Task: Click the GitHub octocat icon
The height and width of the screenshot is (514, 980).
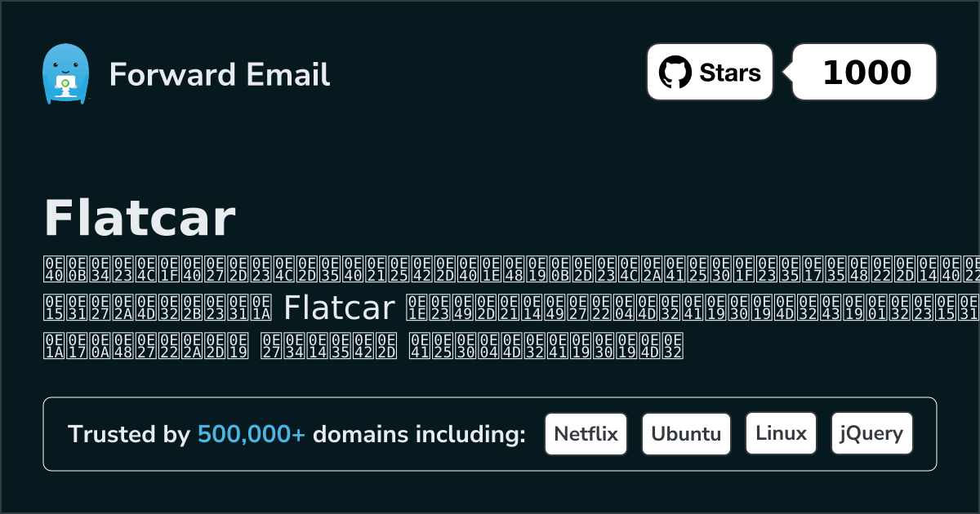Action: [675, 73]
